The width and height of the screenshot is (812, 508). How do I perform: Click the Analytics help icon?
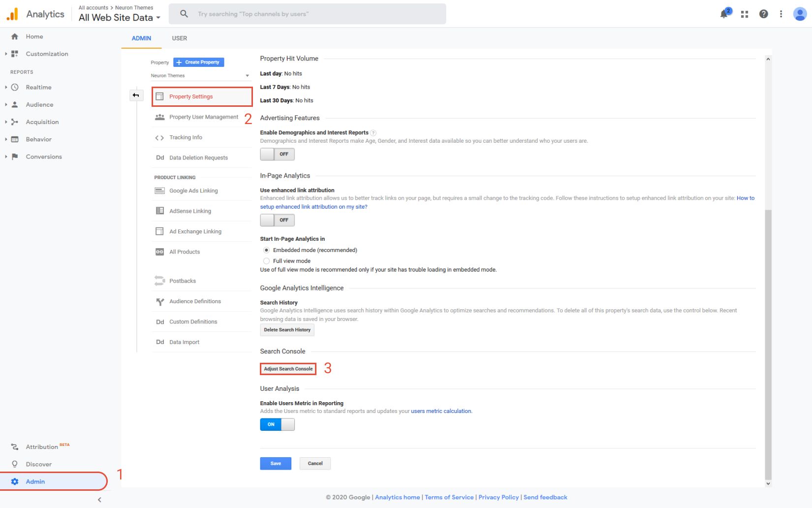point(763,13)
